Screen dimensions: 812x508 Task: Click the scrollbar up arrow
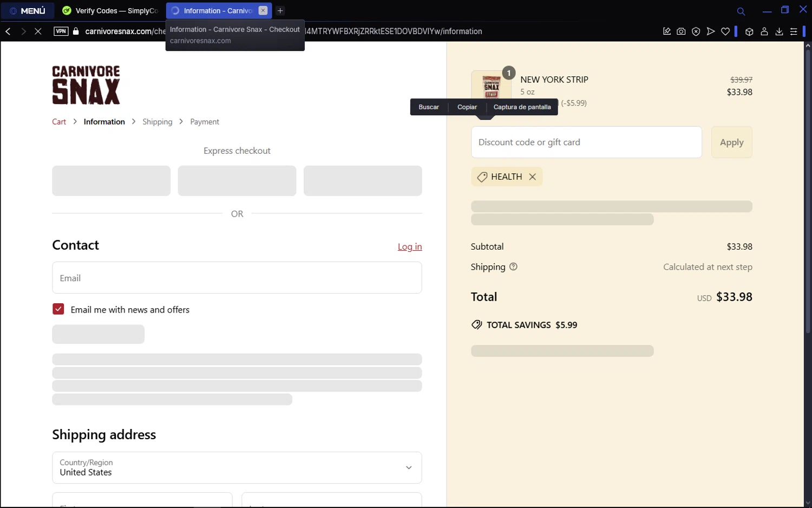coord(808,46)
